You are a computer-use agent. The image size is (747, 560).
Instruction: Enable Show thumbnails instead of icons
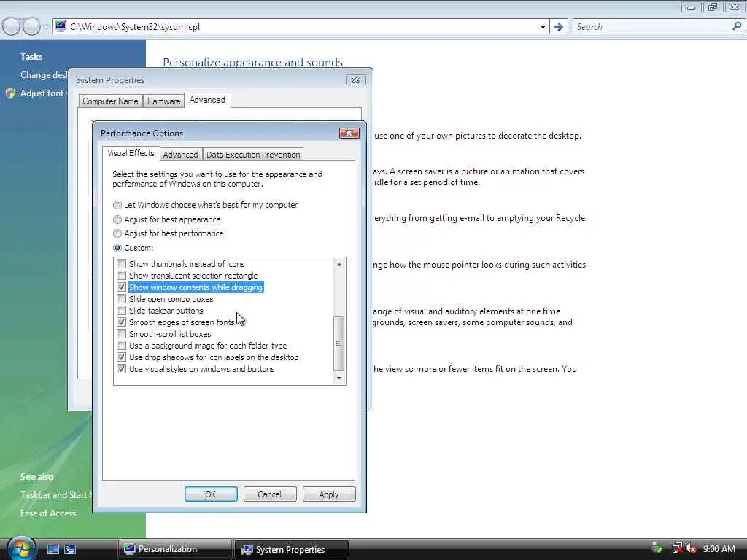pyautogui.click(x=122, y=264)
